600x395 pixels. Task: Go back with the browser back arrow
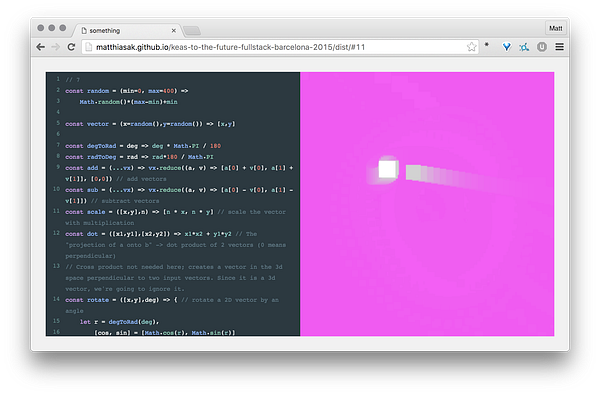(x=41, y=47)
